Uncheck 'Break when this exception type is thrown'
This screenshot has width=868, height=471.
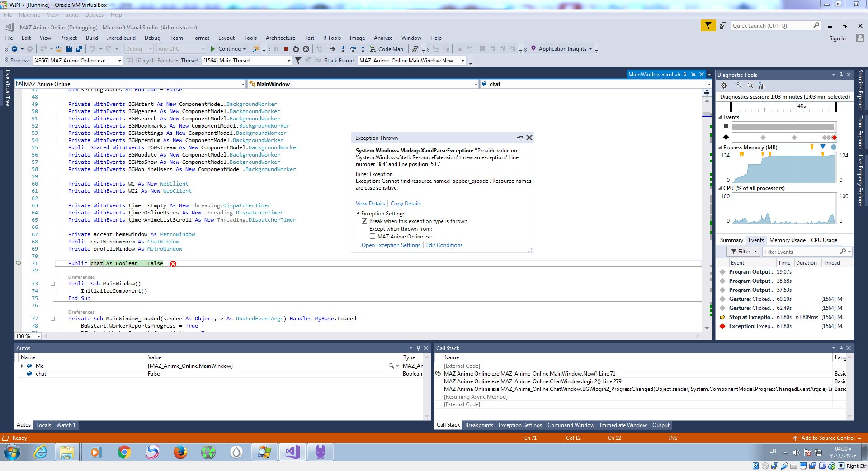point(364,221)
